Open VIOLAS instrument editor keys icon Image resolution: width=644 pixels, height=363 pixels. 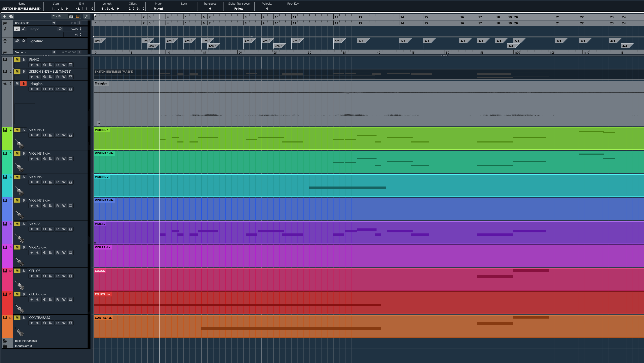coord(51,229)
